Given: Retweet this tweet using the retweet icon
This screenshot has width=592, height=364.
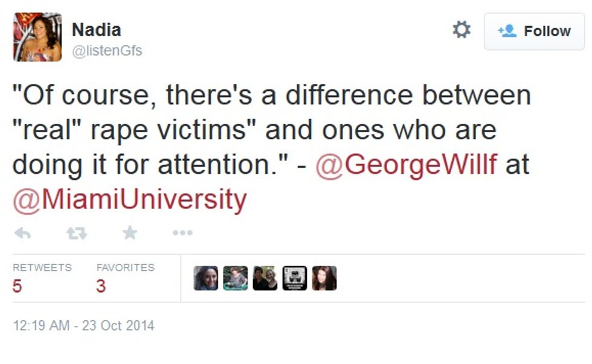Looking at the screenshot, I should 77,233.
